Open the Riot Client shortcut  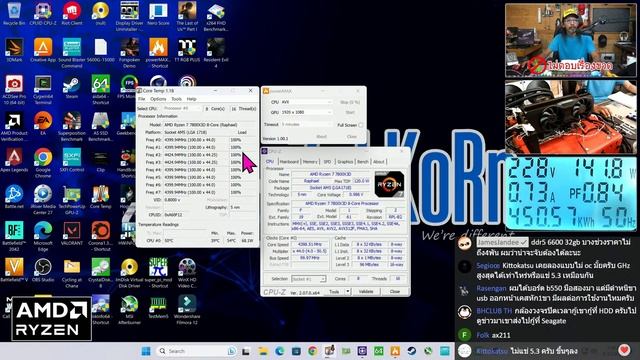[x=72, y=14]
